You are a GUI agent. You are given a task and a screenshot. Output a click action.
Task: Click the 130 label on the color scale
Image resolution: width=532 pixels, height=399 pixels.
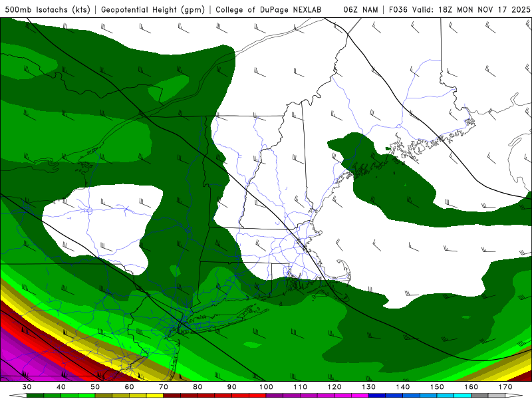point(369,387)
